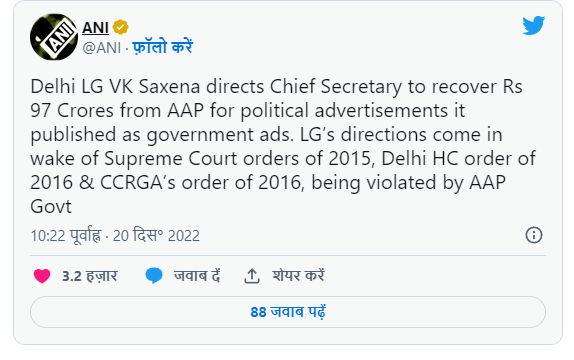Open the 88 जवाब पढ़ें button

pyautogui.click(x=288, y=312)
